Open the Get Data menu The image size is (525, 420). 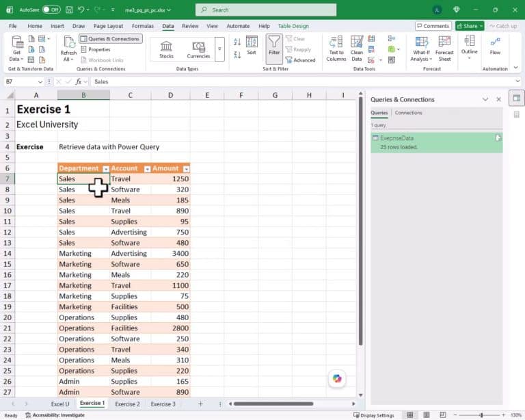(x=16, y=49)
